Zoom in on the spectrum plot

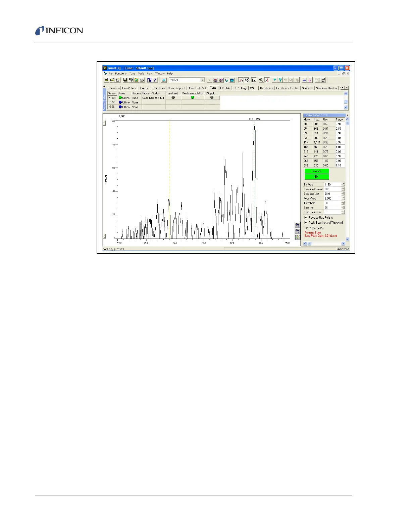click(297, 225)
